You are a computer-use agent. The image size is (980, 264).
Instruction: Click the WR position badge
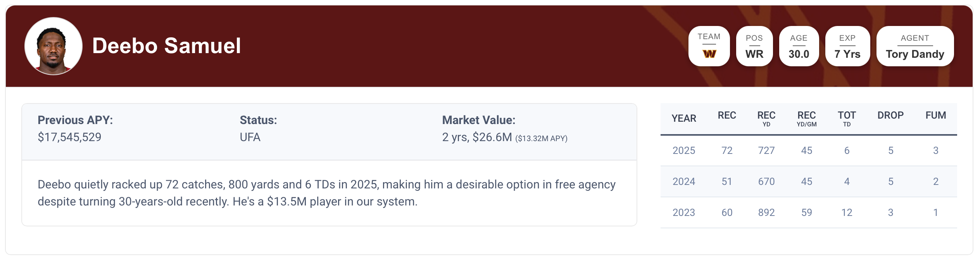(754, 47)
